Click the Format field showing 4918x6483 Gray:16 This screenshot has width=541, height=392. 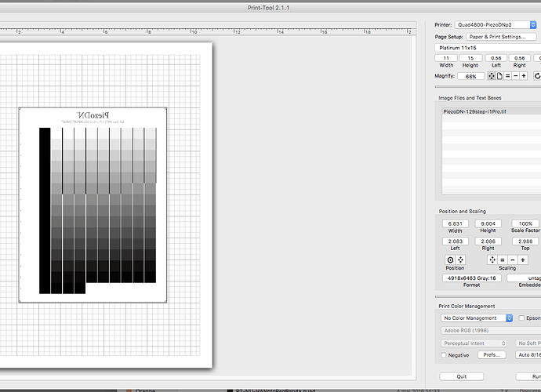coord(472,278)
